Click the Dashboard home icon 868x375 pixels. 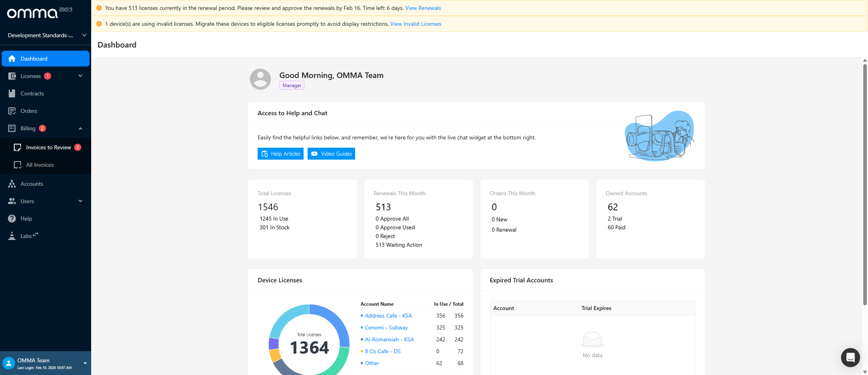[x=12, y=59]
